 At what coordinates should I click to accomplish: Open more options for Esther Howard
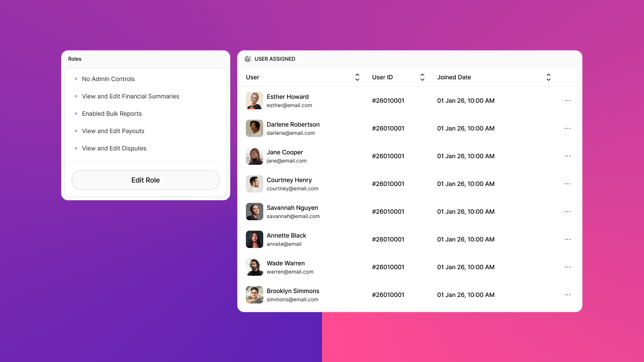tap(567, 101)
